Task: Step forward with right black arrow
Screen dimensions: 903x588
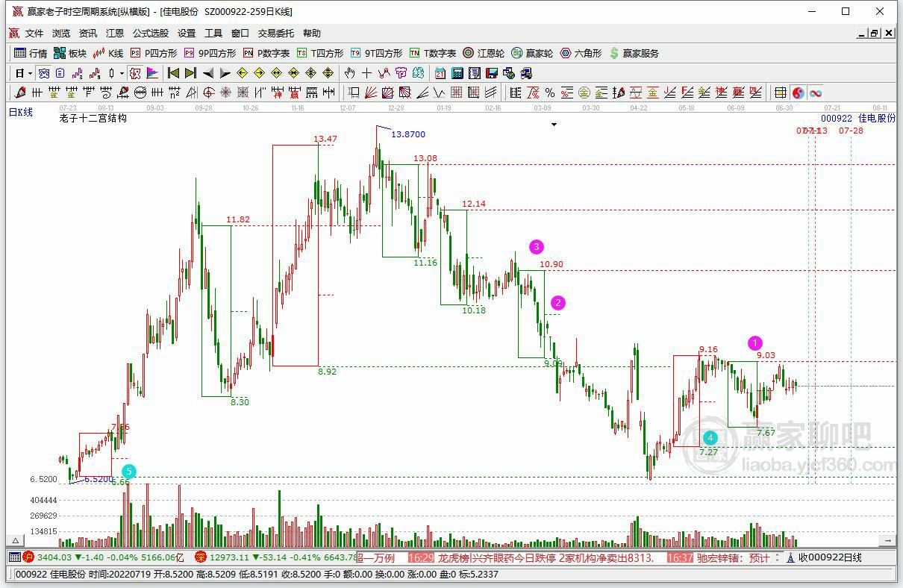Action: (x=225, y=73)
